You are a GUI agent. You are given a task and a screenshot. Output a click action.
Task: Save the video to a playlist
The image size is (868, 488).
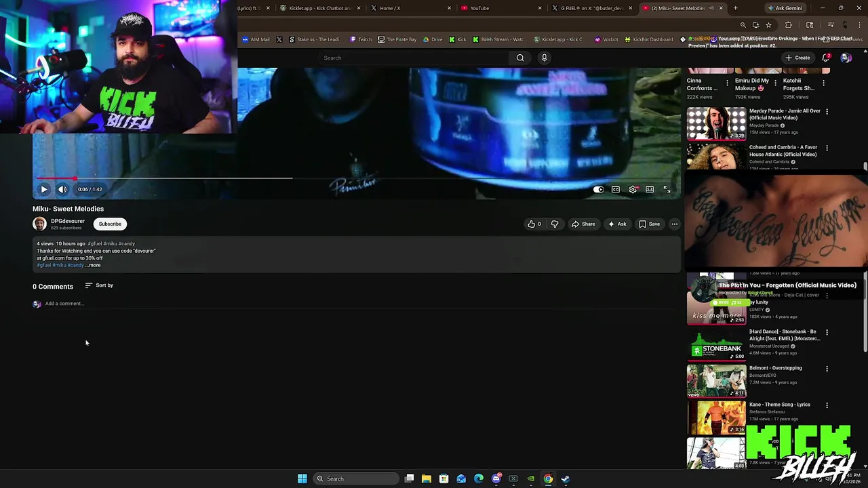pyautogui.click(x=649, y=224)
